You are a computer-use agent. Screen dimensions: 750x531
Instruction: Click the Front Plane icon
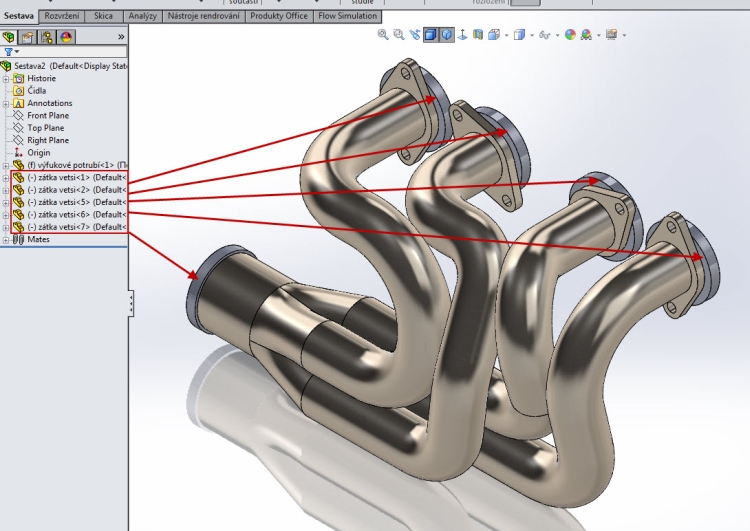[18, 116]
